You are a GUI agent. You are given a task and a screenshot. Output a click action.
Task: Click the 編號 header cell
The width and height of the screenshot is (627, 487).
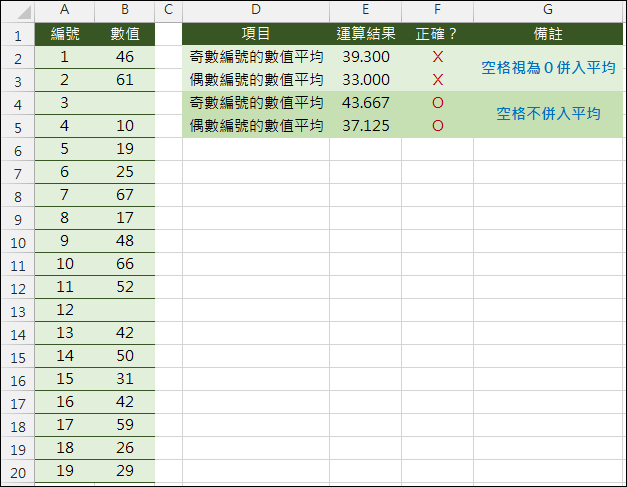[65, 34]
